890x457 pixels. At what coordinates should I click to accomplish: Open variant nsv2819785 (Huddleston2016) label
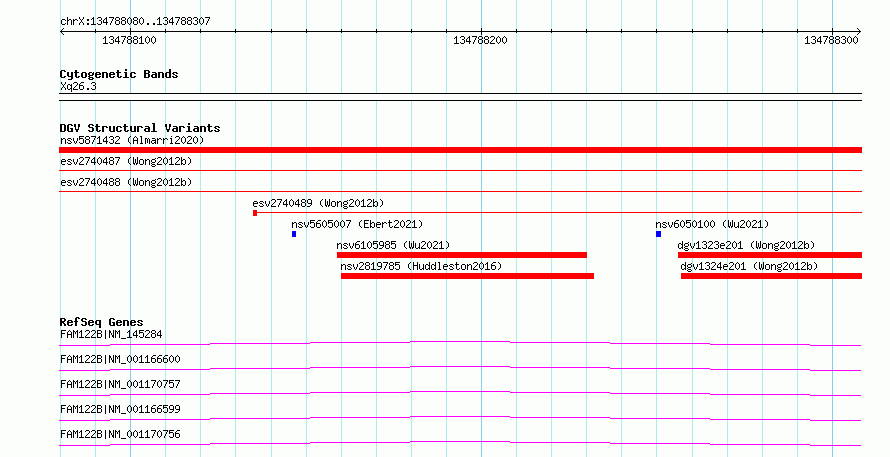pos(421,266)
